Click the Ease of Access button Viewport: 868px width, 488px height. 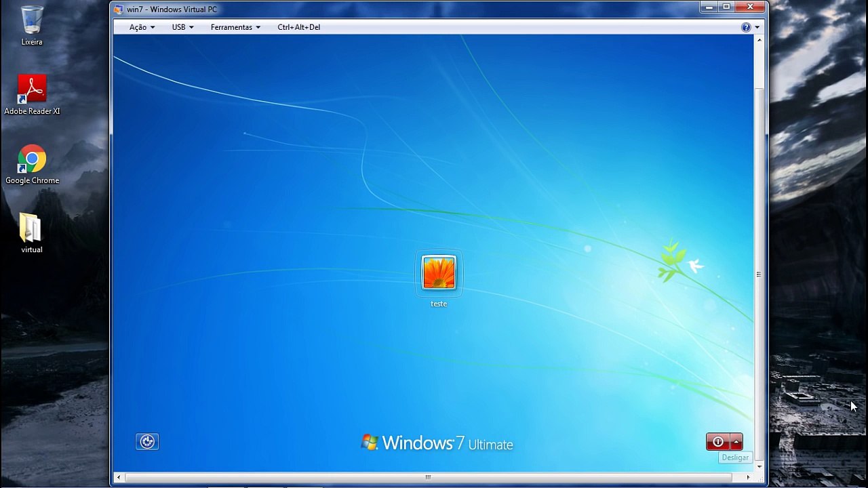pyautogui.click(x=147, y=442)
